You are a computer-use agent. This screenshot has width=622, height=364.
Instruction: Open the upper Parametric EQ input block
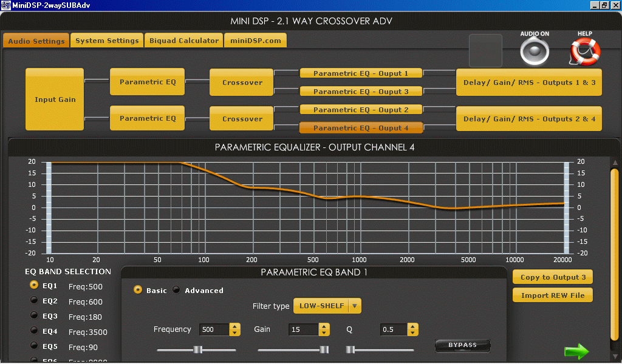coord(147,82)
